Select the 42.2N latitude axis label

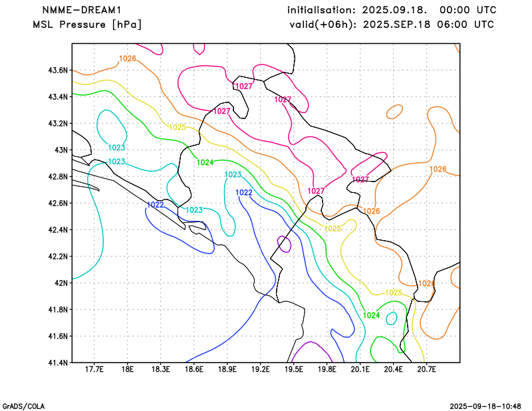(58, 256)
